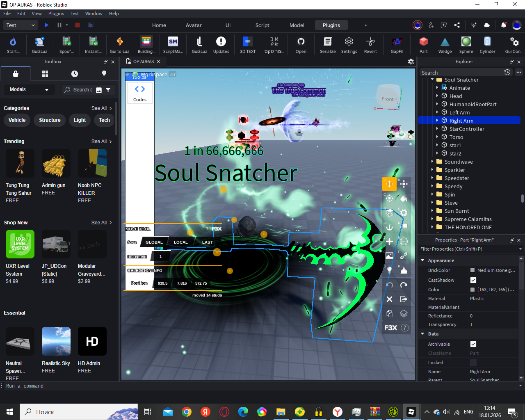Click the Revert plugin icon
525x420 pixels.
pyautogui.click(x=370, y=45)
